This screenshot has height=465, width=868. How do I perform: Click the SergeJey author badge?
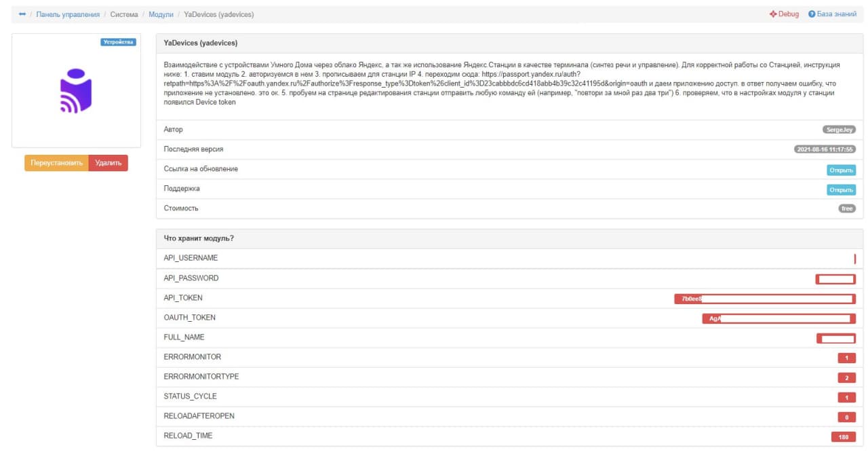[839, 130]
